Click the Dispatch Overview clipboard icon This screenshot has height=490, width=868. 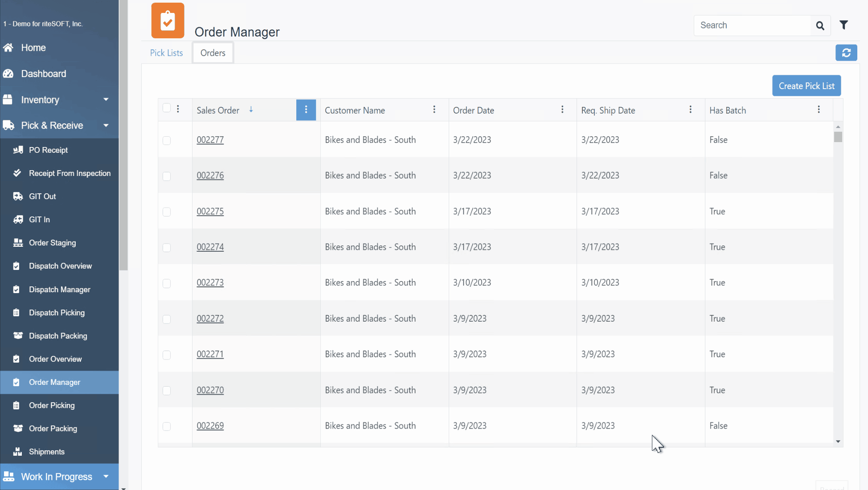16,266
